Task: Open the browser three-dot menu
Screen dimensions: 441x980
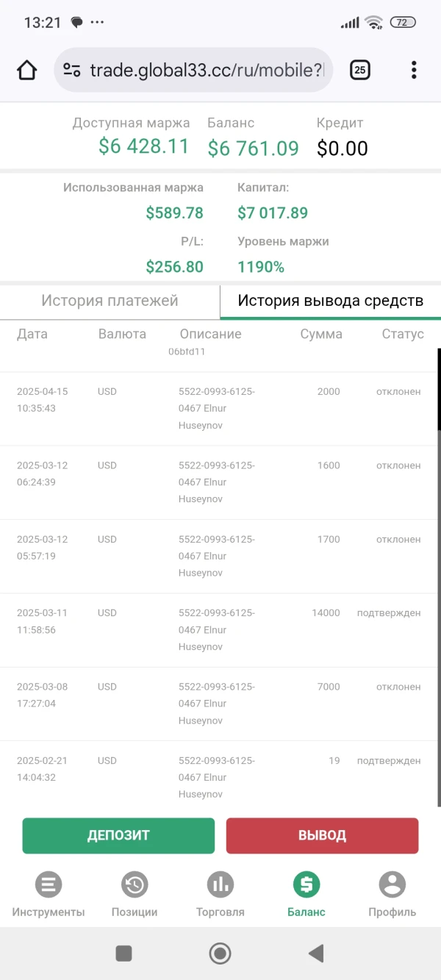Action: click(x=414, y=70)
